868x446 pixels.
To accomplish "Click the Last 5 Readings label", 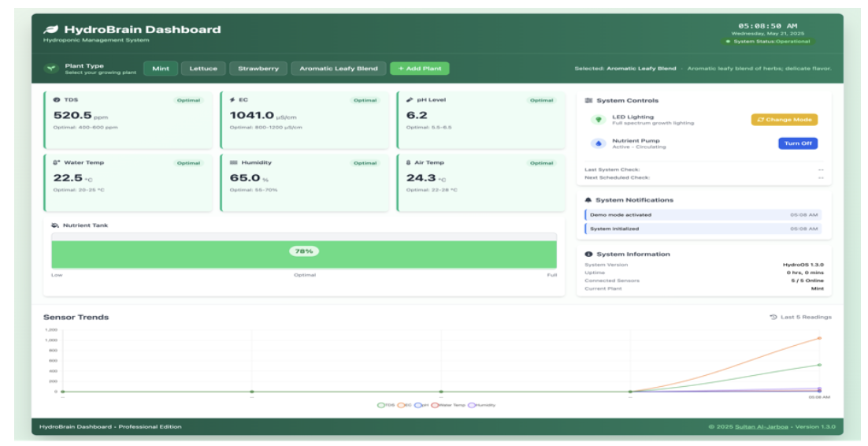I will 806,317.
